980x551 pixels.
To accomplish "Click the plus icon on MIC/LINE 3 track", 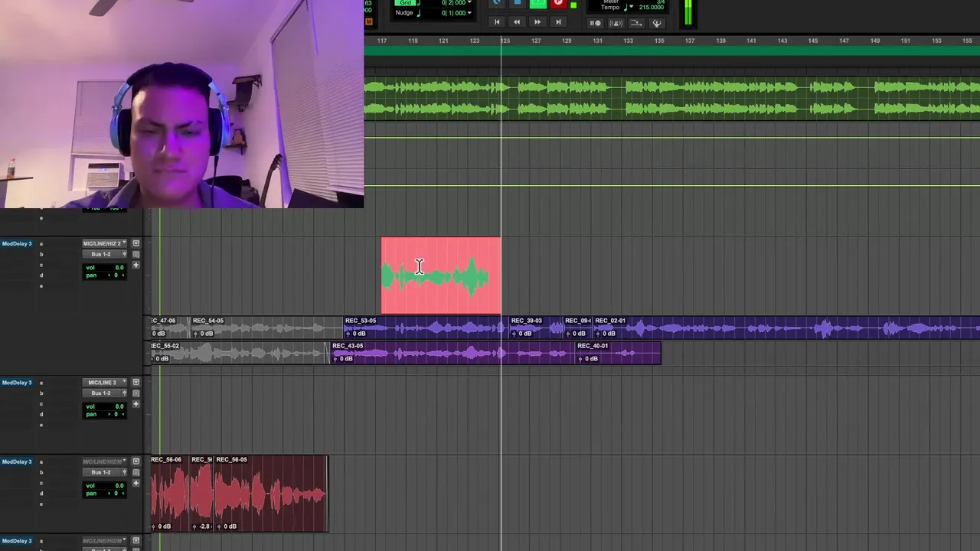I will point(136,404).
